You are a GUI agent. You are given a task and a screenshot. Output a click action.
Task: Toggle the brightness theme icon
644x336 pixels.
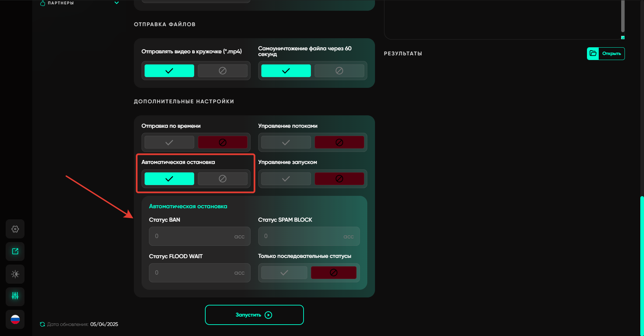pos(15,274)
